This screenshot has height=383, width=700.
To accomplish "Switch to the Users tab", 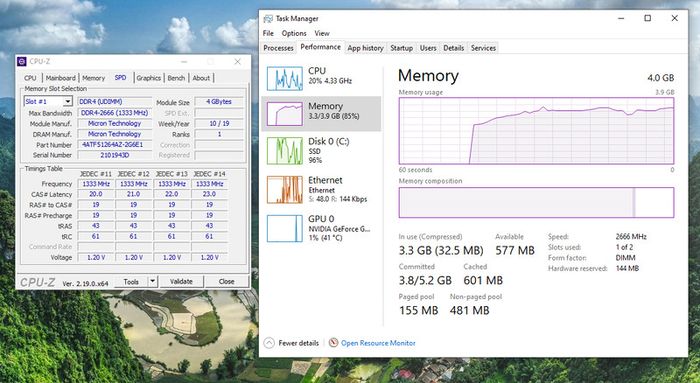I will [x=428, y=48].
